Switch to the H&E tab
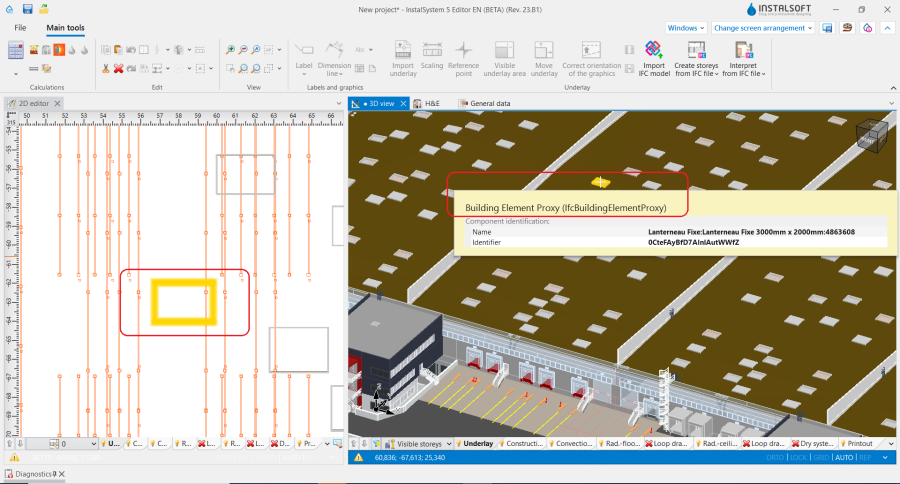The image size is (900, 484). [x=427, y=103]
